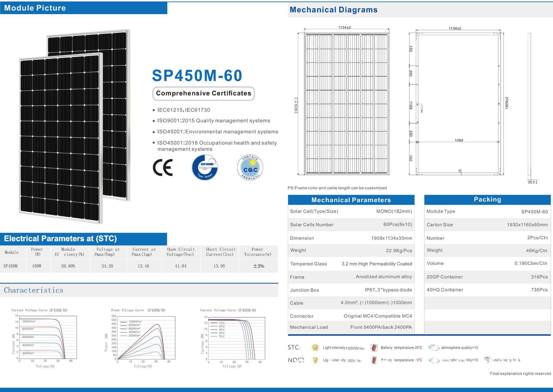Screen dimensions: 553x392
Task: Click the front view mechanical diagram
Action: click(x=346, y=104)
